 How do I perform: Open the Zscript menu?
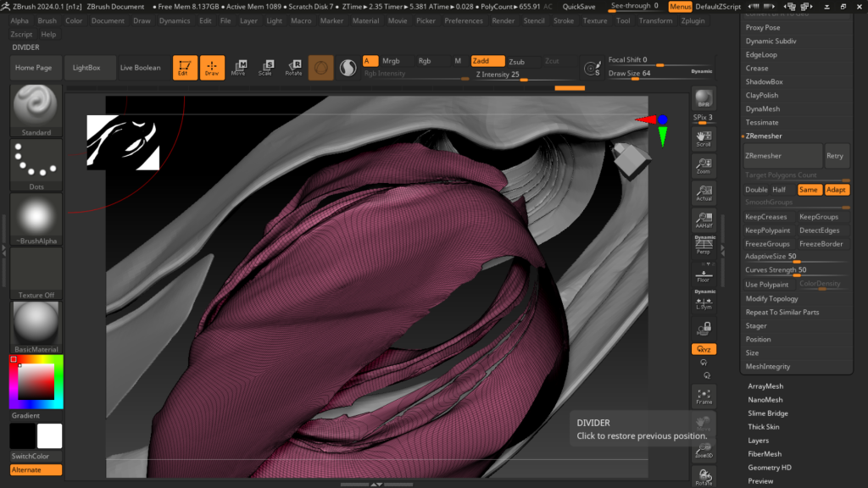tap(21, 34)
